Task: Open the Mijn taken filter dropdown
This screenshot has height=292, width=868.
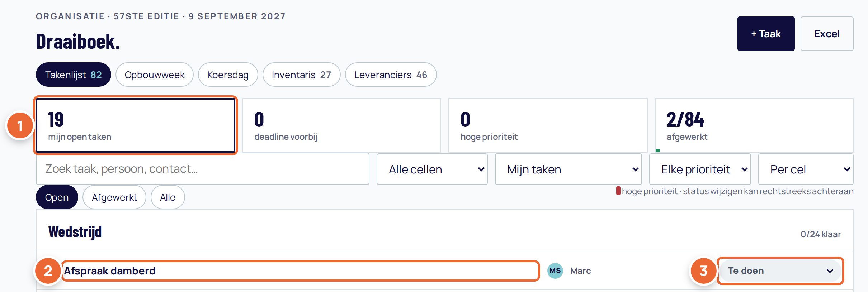Action: 568,169
